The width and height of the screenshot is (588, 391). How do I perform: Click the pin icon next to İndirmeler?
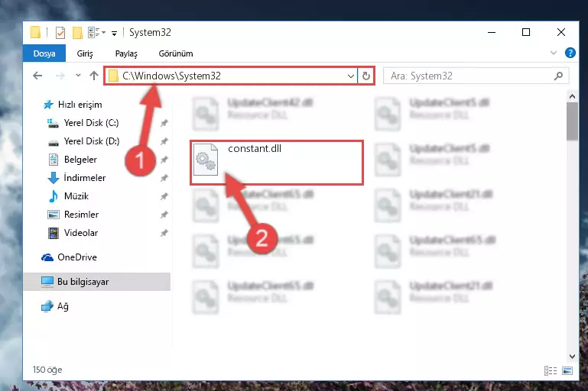tap(164, 178)
